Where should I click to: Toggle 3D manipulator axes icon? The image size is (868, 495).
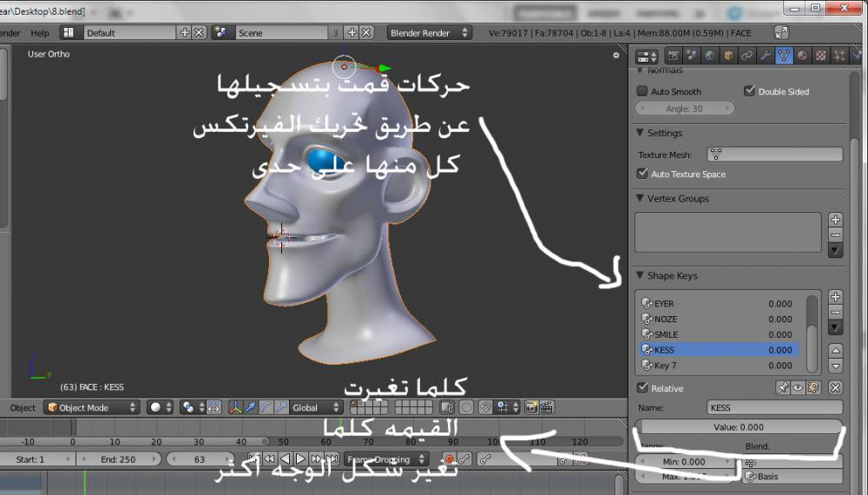[235, 407]
